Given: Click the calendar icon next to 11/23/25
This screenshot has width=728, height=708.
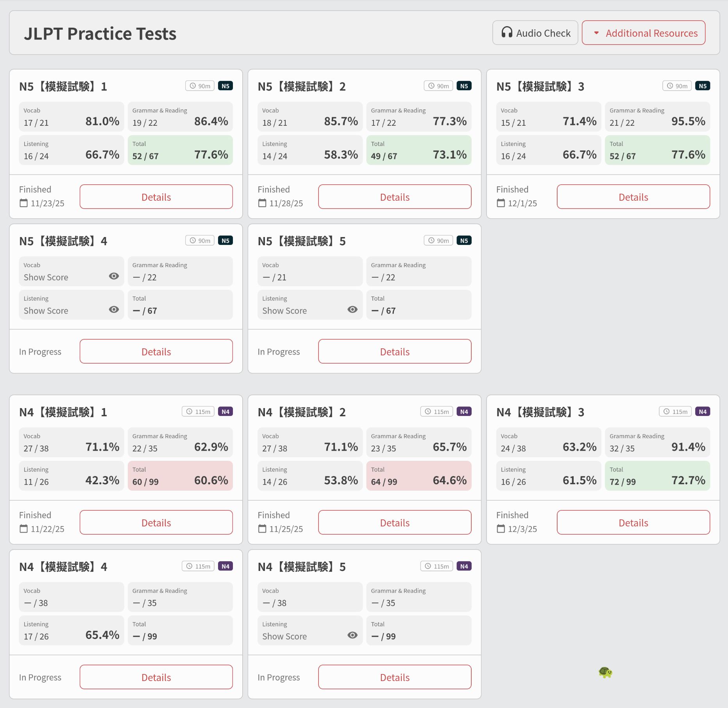Looking at the screenshot, I should point(23,203).
